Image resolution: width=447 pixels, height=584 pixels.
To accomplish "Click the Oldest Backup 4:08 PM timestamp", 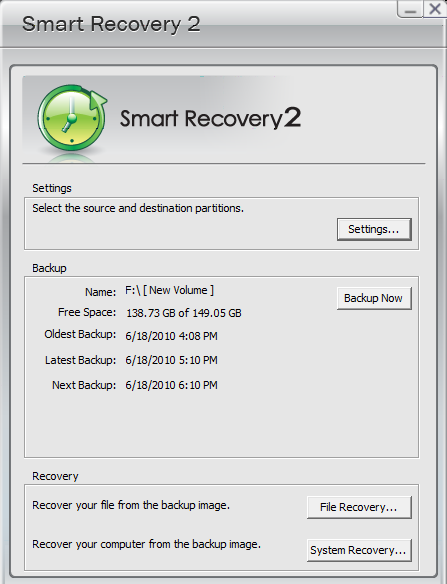I will (171, 336).
